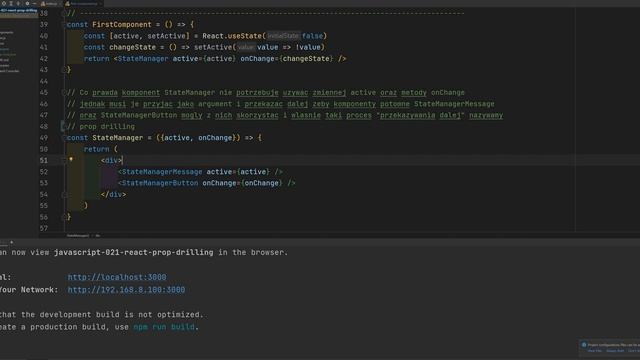The height and width of the screenshot is (360, 640).
Task: Click the second link in the notification popup
Action: (615, 351)
